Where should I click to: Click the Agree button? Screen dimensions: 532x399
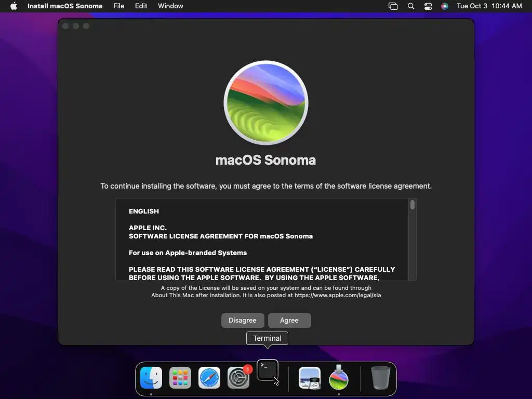pos(289,320)
